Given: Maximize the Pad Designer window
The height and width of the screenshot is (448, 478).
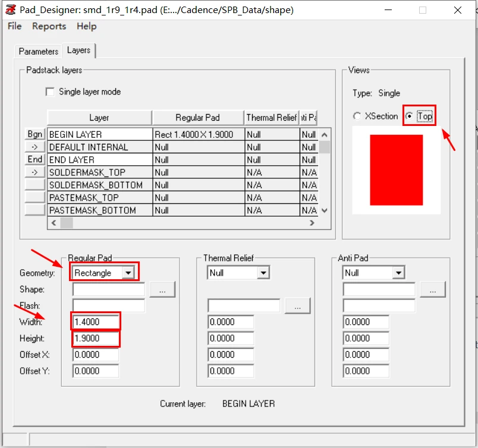Looking at the screenshot, I should click(423, 10).
